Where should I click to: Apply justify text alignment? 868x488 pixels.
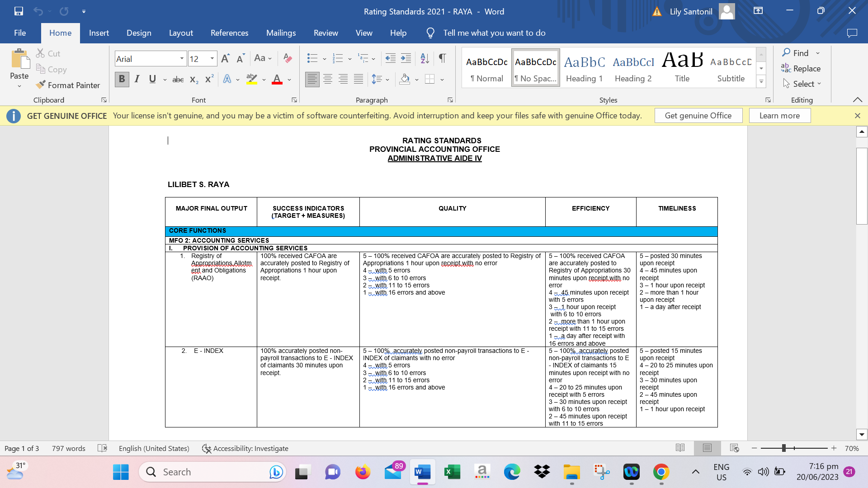(359, 80)
